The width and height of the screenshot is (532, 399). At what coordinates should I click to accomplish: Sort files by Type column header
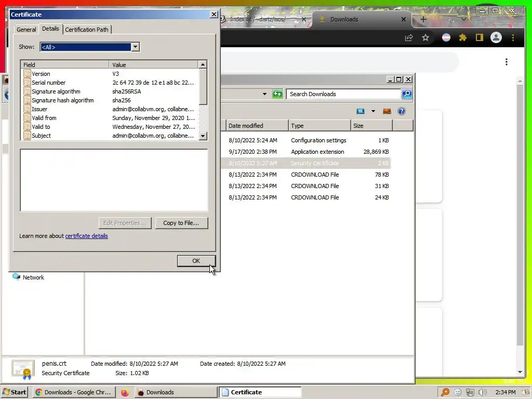pyautogui.click(x=320, y=126)
